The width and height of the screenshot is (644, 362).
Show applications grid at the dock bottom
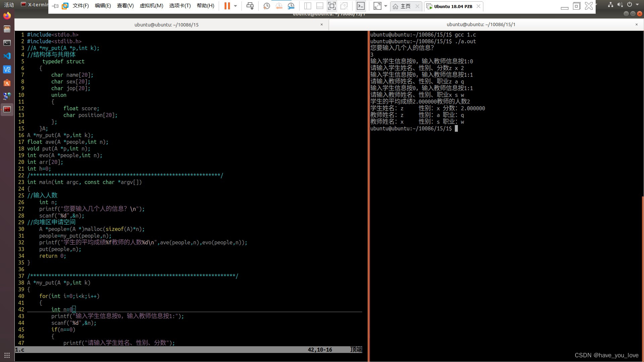click(7, 355)
